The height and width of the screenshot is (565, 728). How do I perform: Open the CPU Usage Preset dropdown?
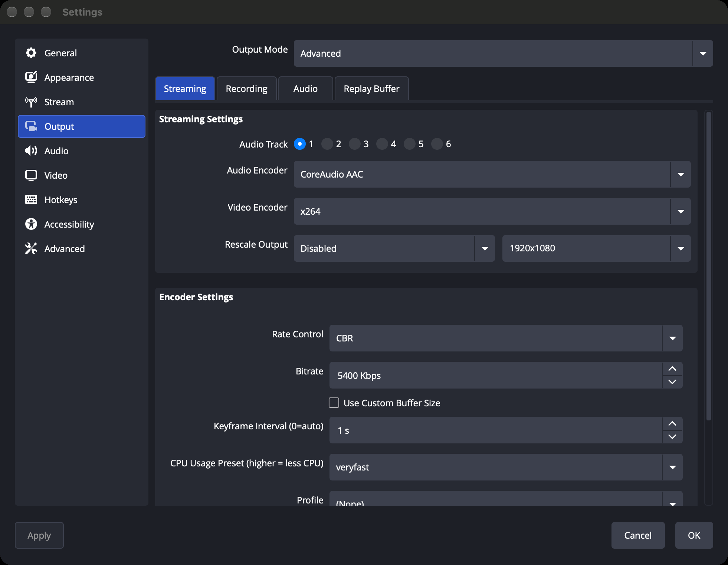[x=506, y=467]
